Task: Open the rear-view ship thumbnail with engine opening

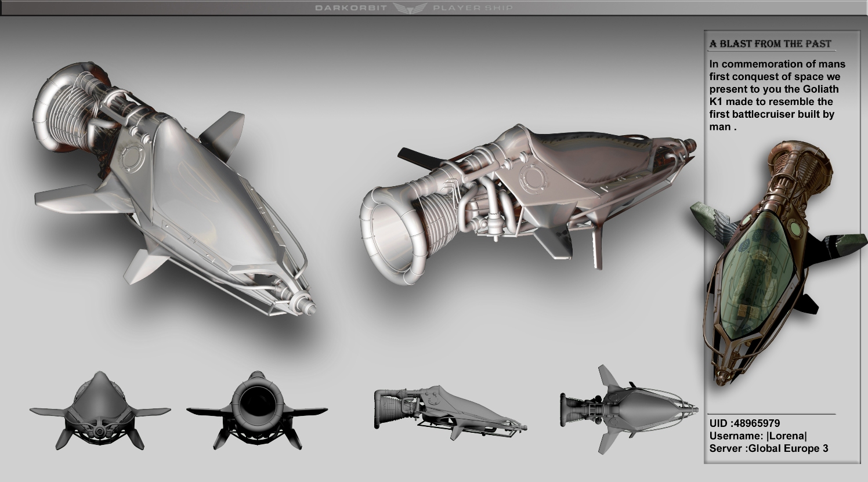Action: point(256,410)
